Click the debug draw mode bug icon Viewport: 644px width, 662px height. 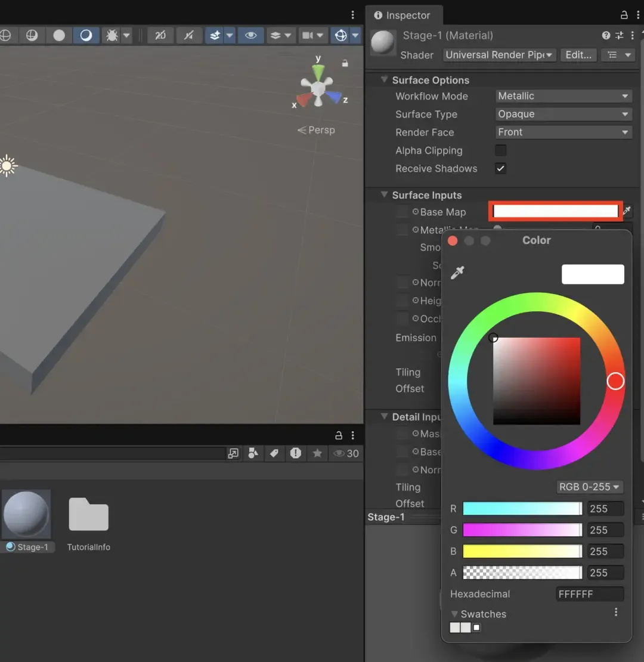coord(112,36)
